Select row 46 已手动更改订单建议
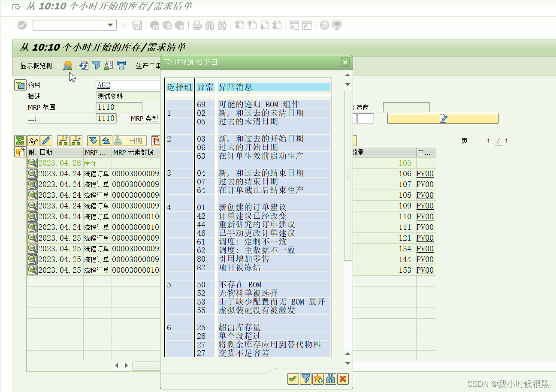This screenshot has height=392, width=556. [x=248, y=233]
